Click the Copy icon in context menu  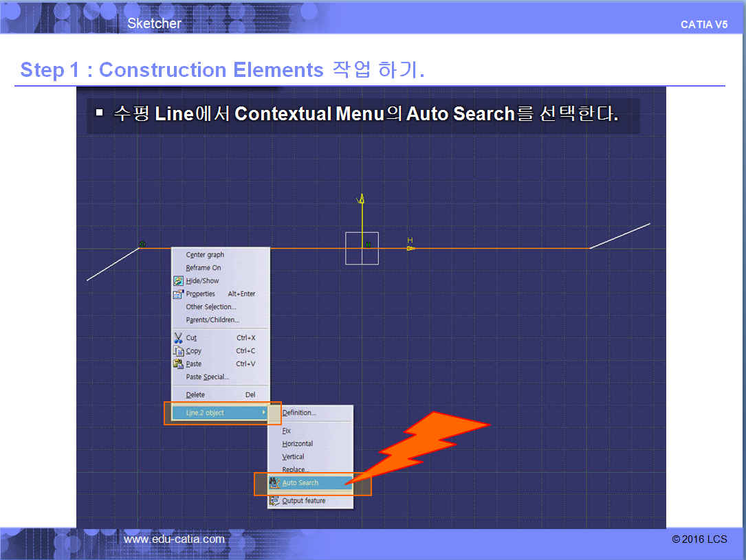(x=178, y=351)
